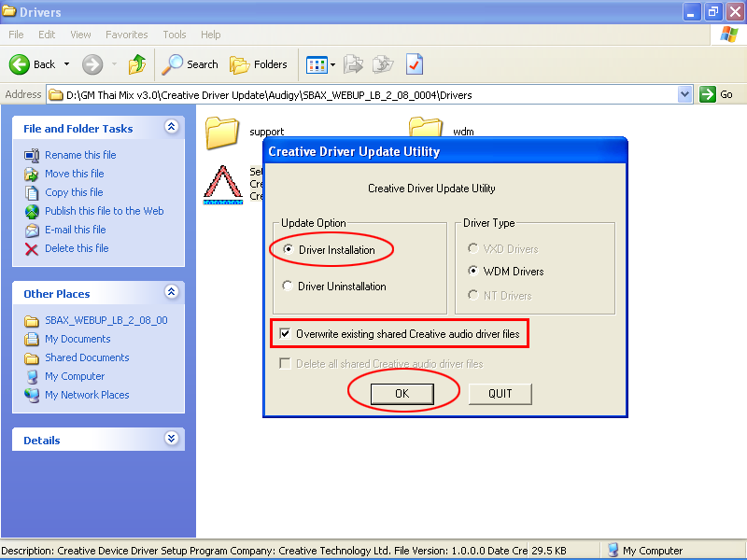Click the Copy To folder toolbar icon
Viewport: 747px width, 560px height.
383,64
